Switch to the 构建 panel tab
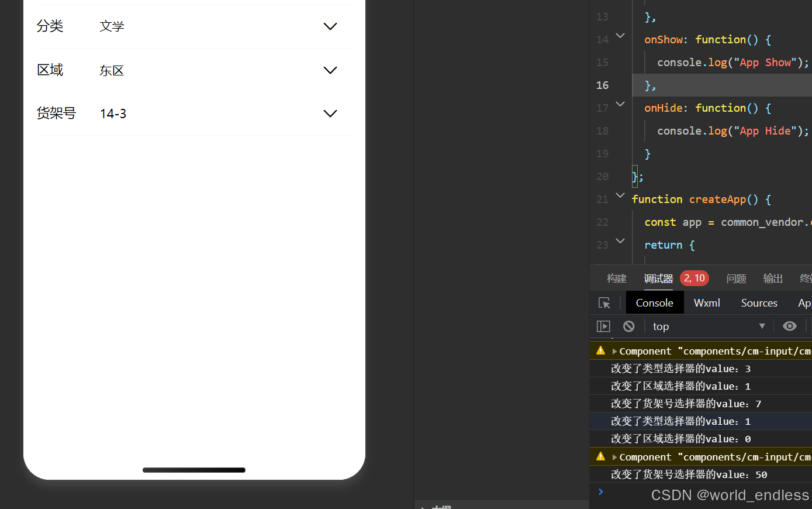The width and height of the screenshot is (812, 509). [617, 278]
